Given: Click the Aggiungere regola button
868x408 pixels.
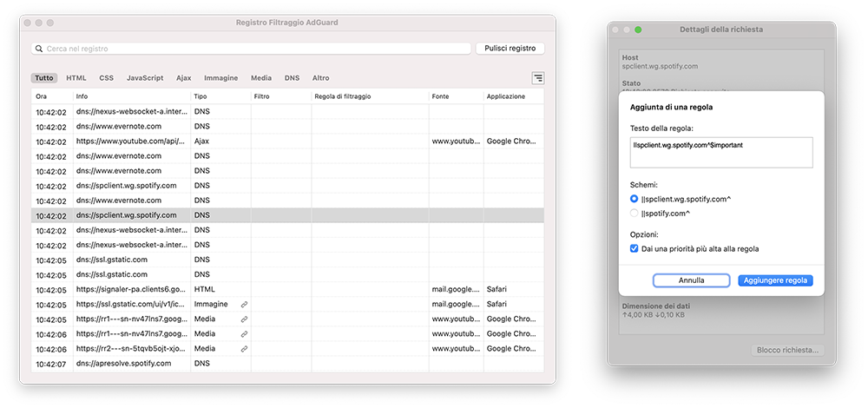Looking at the screenshot, I should [x=775, y=280].
